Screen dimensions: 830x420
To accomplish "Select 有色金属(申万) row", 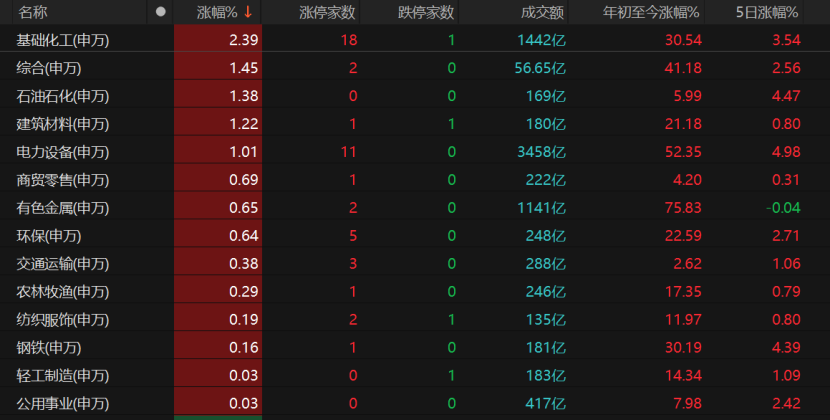I will [x=63, y=208].
